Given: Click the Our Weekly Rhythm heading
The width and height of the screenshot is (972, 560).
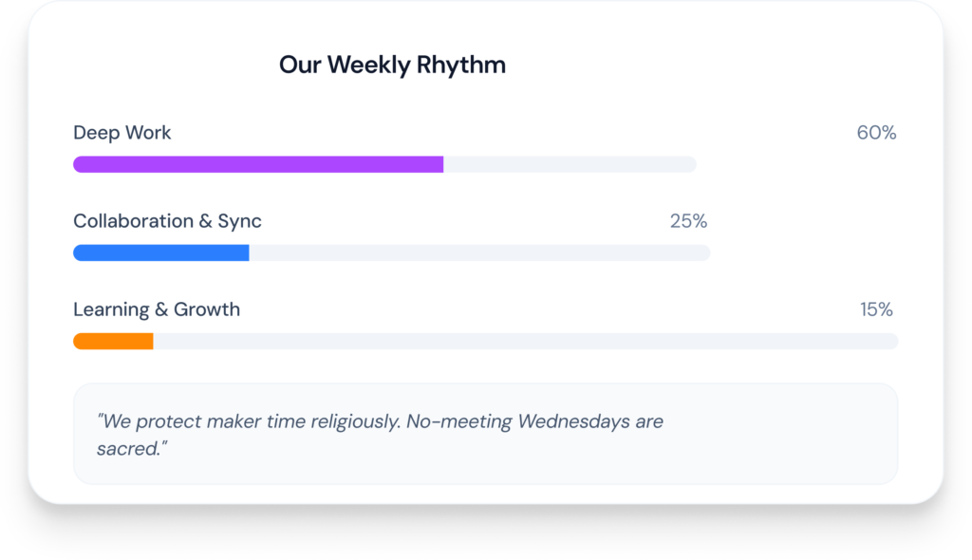Looking at the screenshot, I should pyautogui.click(x=392, y=65).
